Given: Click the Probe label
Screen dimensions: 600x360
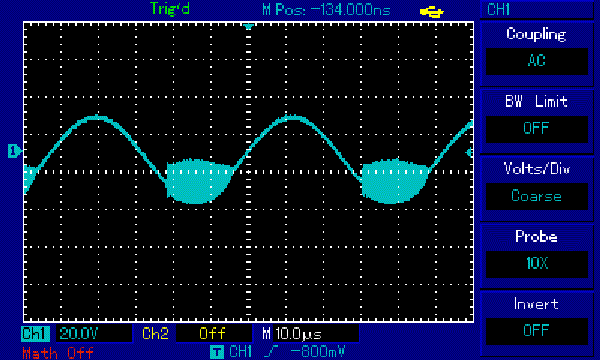Looking at the screenshot, I should coord(536,236).
